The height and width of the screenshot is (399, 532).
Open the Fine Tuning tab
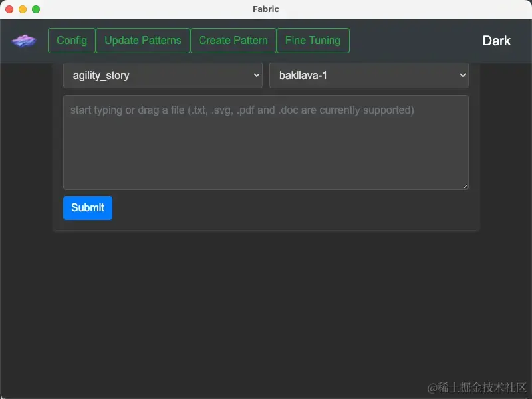coord(313,41)
